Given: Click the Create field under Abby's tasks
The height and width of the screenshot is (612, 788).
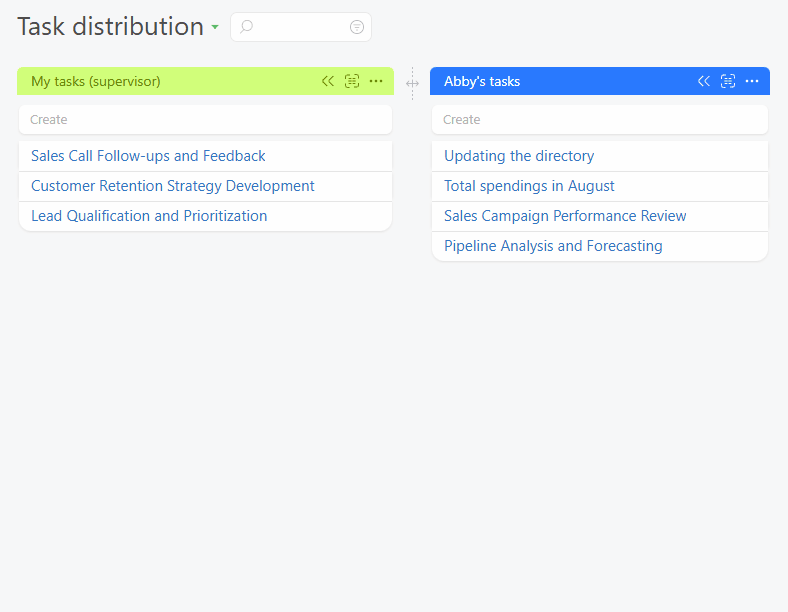Looking at the screenshot, I should click(600, 120).
